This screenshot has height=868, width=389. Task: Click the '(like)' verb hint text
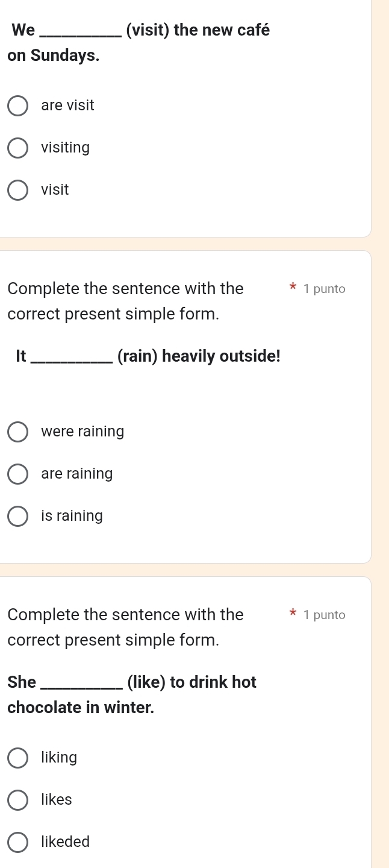coord(146,682)
